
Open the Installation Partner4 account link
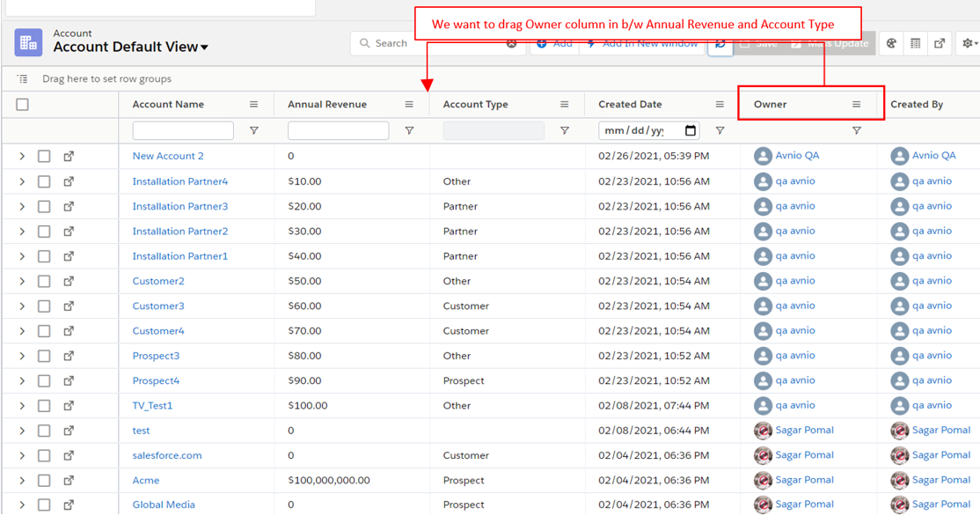pyautogui.click(x=179, y=181)
